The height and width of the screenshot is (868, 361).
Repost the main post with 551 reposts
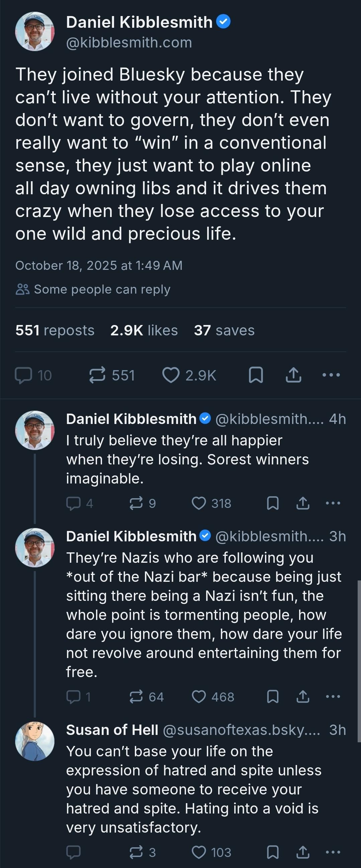coord(97,375)
